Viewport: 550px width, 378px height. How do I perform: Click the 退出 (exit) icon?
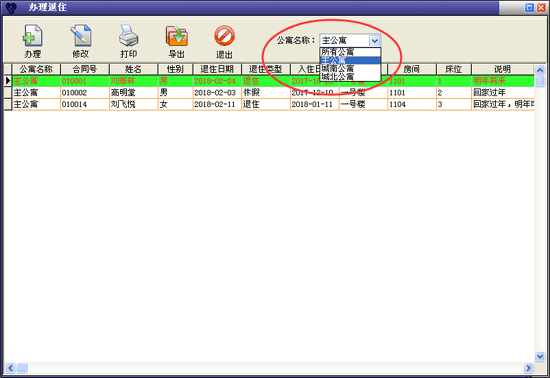click(x=224, y=36)
